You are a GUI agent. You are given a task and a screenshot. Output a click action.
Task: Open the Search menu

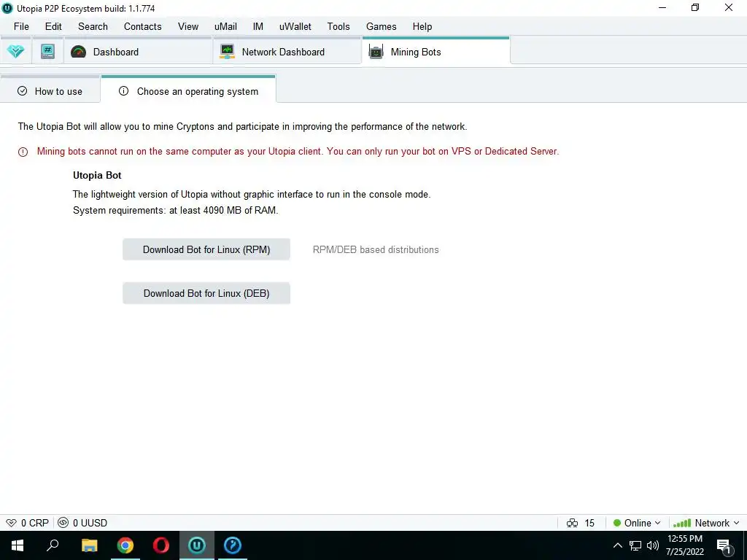(x=93, y=27)
